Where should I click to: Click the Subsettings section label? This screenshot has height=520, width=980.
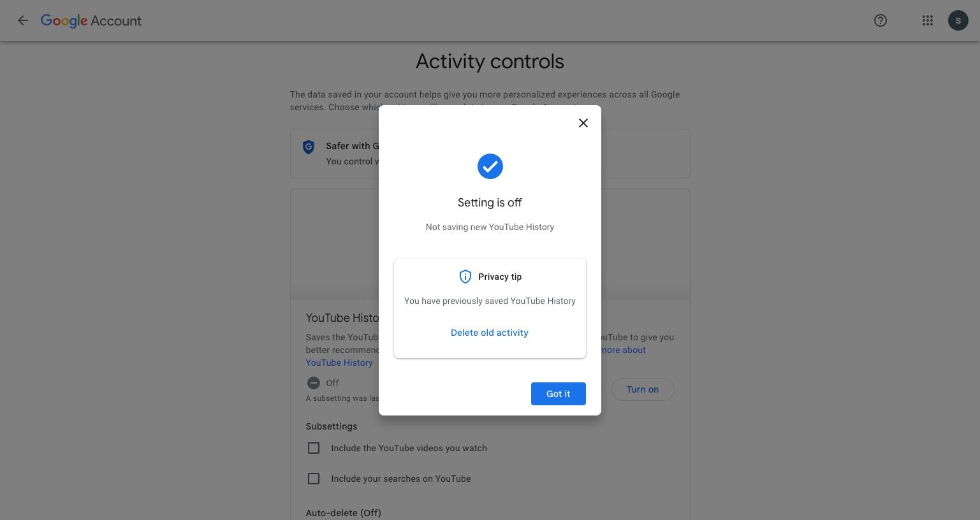coord(332,426)
